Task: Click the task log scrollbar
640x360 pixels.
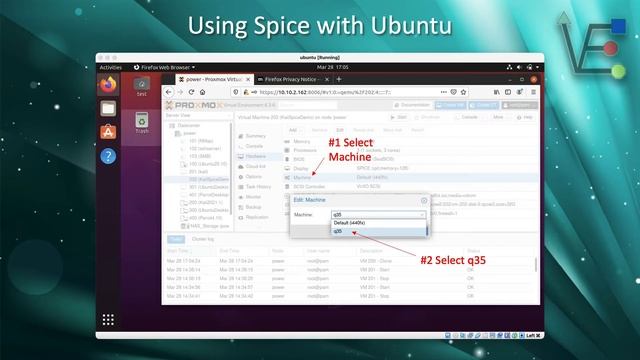Action: [x=536, y=264]
